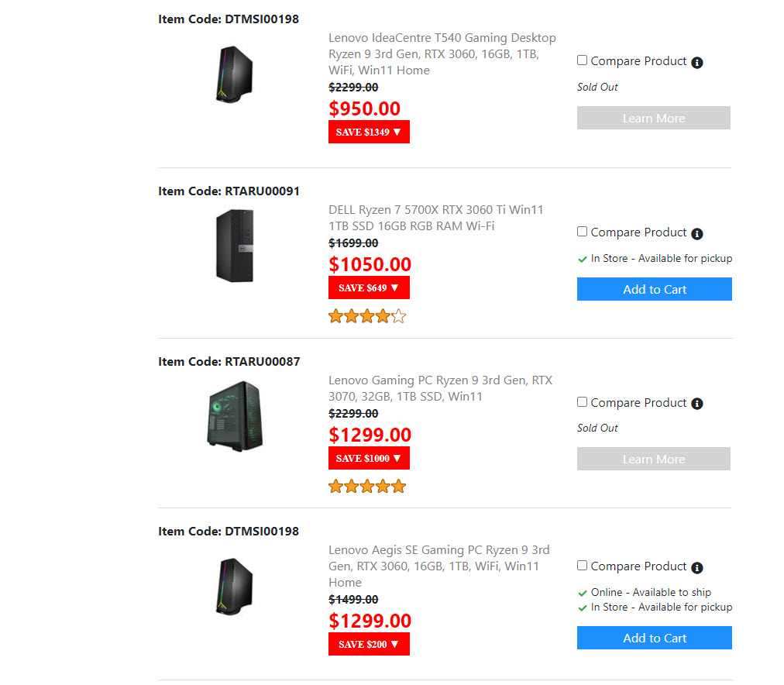Open Lenovo Gaming PC Ryzen 9 product title
Viewport: 784px width, 685px height.
(440, 388)
